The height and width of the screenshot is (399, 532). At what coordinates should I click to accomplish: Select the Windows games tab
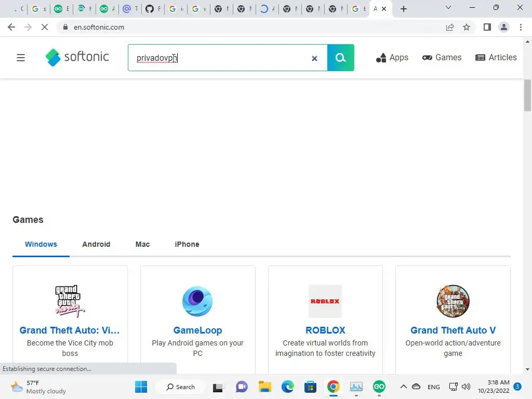[41, 244]
